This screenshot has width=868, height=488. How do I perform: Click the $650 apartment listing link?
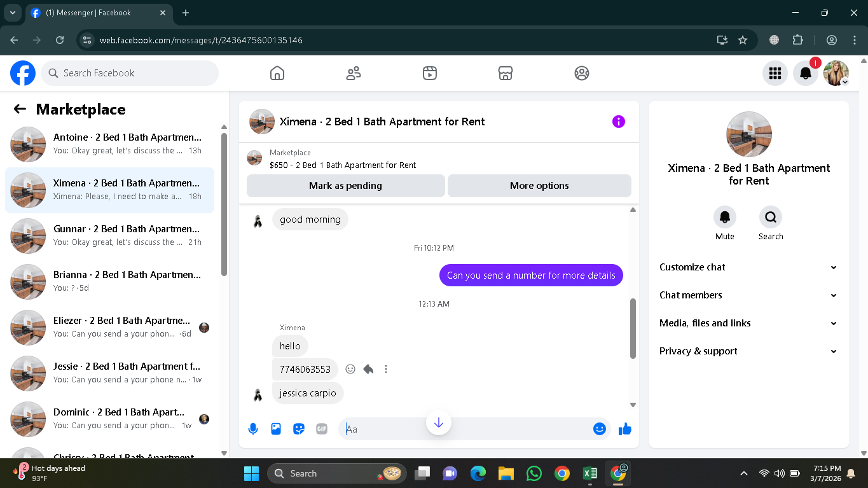pyautogui.click(x=343, y=165)
